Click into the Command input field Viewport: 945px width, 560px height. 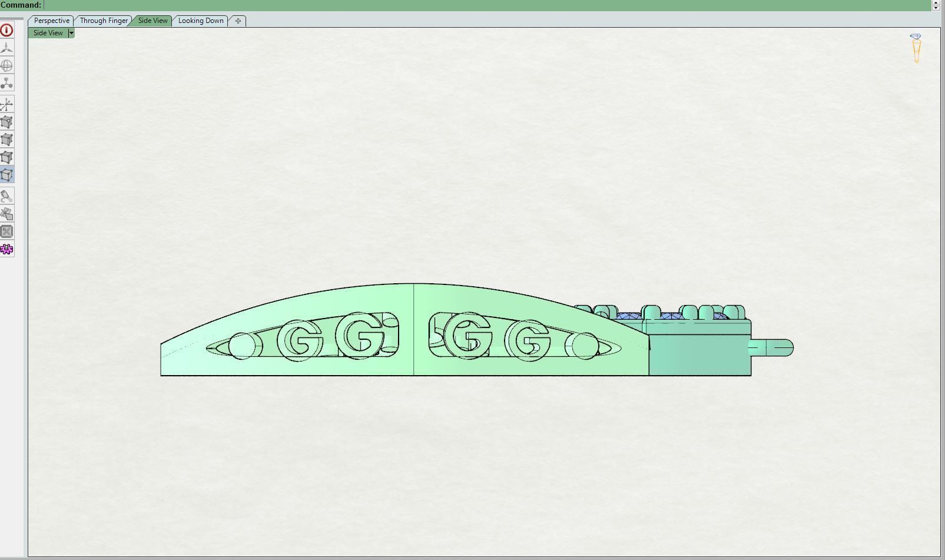click(489, 5)
